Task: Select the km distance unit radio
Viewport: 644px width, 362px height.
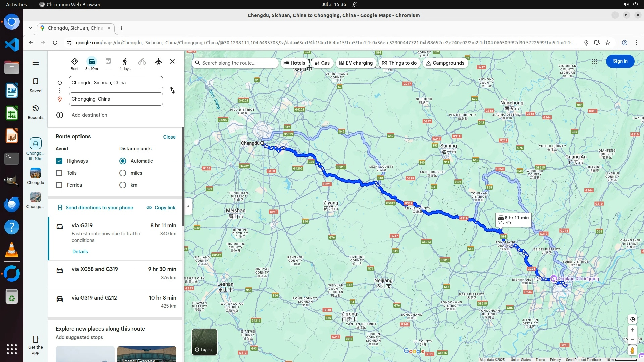Action: (x=123, y=185)
